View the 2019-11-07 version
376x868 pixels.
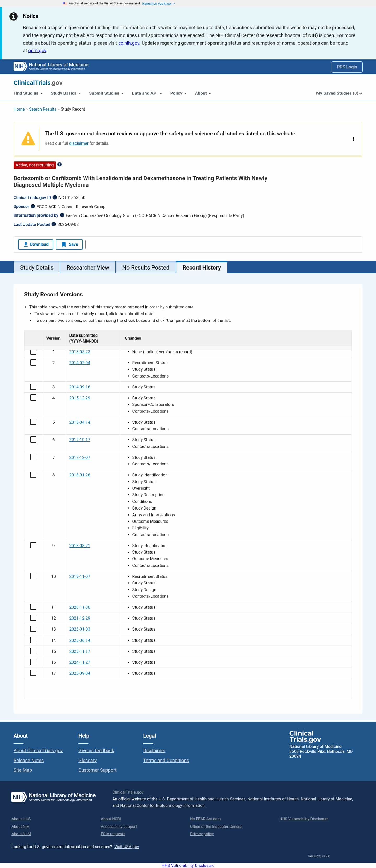(80, 576)
